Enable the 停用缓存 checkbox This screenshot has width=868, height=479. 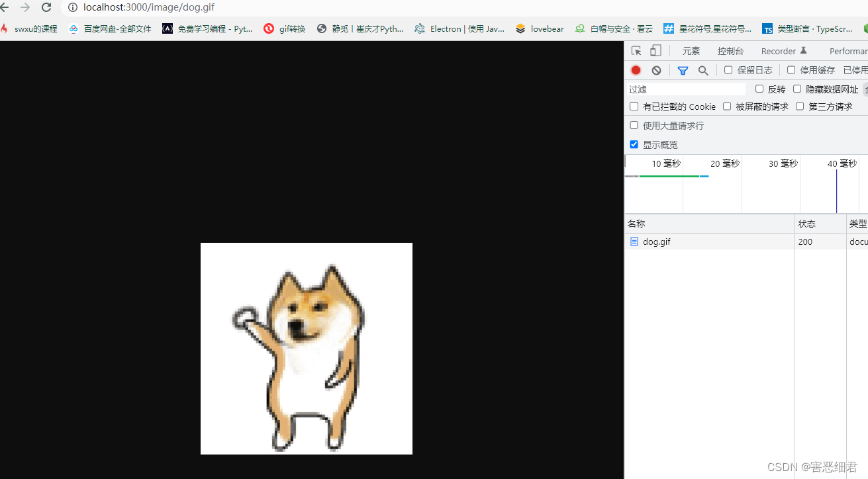tap(791, 70)
